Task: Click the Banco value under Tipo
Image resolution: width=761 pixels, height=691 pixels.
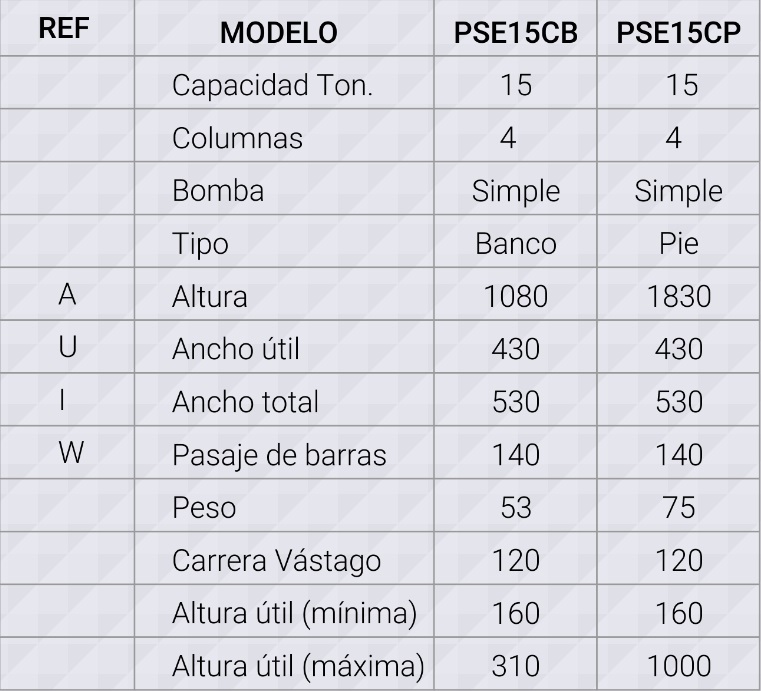Action: 515,244
